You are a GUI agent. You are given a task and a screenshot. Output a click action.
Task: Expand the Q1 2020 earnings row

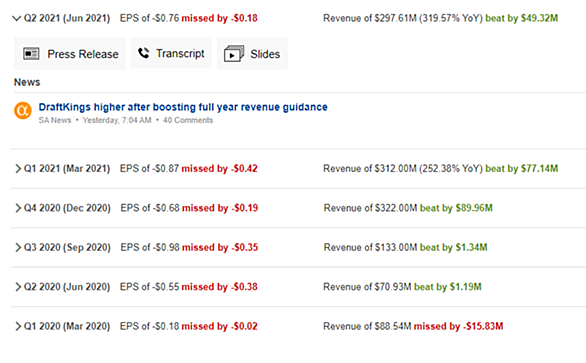[18, 326]
